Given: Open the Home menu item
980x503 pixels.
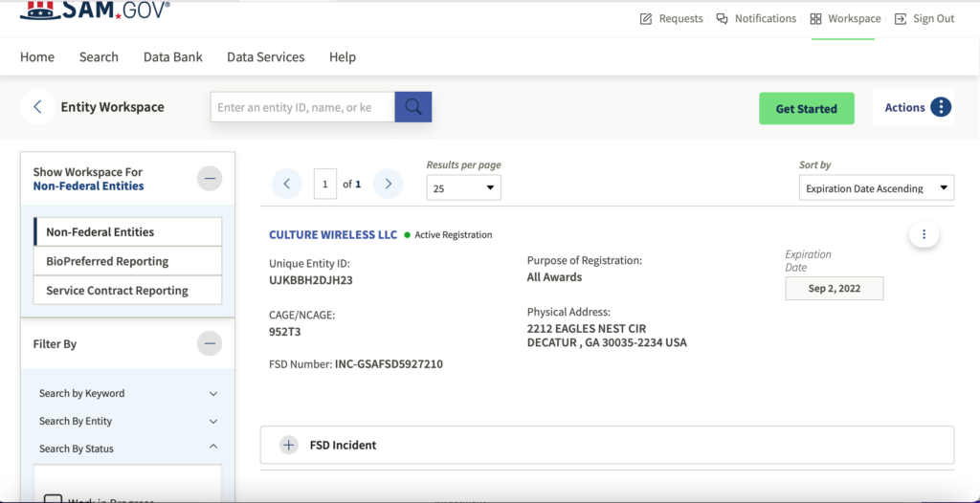Looking at the screenshot, I should (x=37, y=56).
